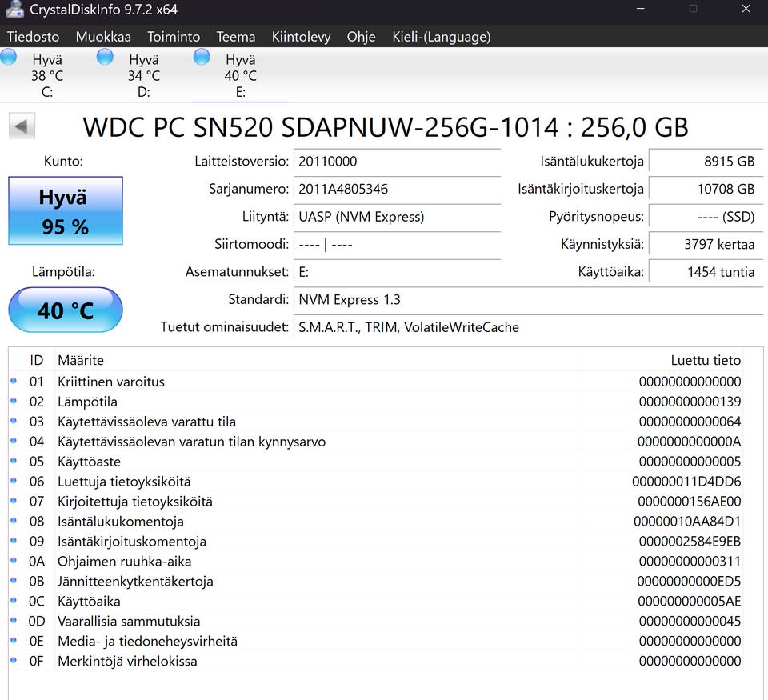This screenshot has height=700, width=768.
Task: Select the Jännitteenkytkentäkertoja row
Action: (376, 582)
